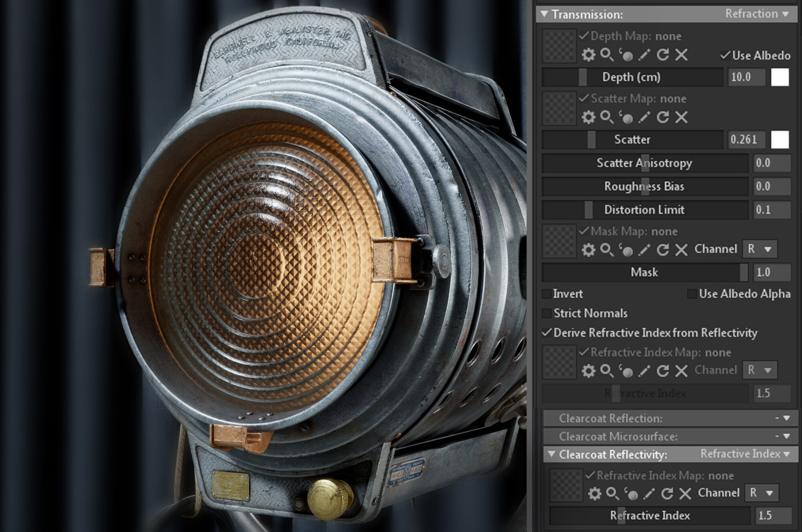
Task: Click the magnifier icon under the Mask Map
Action: click(x=606, y=249)
